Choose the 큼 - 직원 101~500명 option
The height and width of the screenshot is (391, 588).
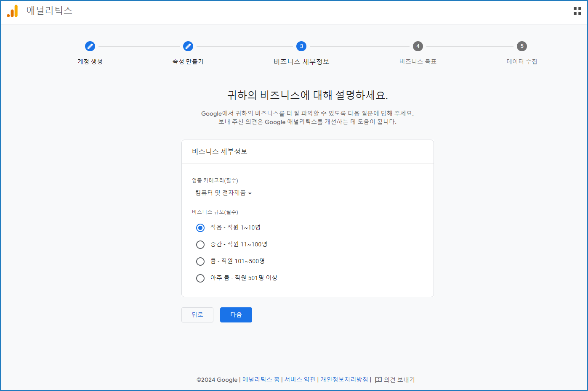tap(200, 262)
